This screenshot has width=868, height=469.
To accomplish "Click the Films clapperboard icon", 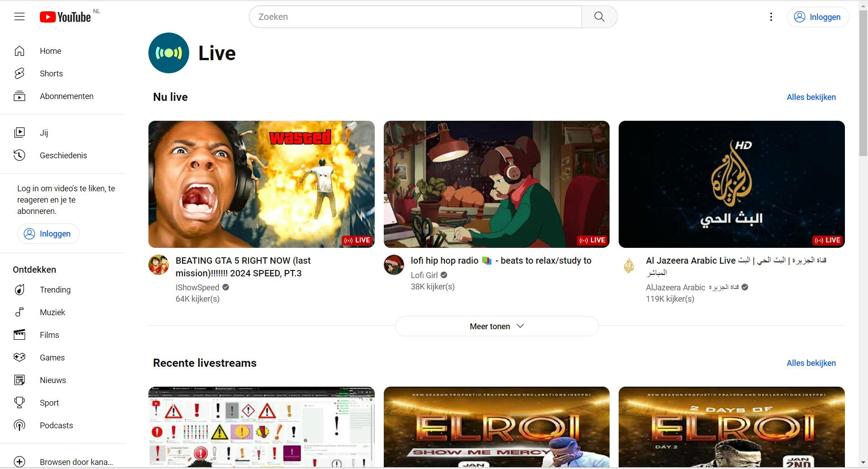I will (19, 335).
